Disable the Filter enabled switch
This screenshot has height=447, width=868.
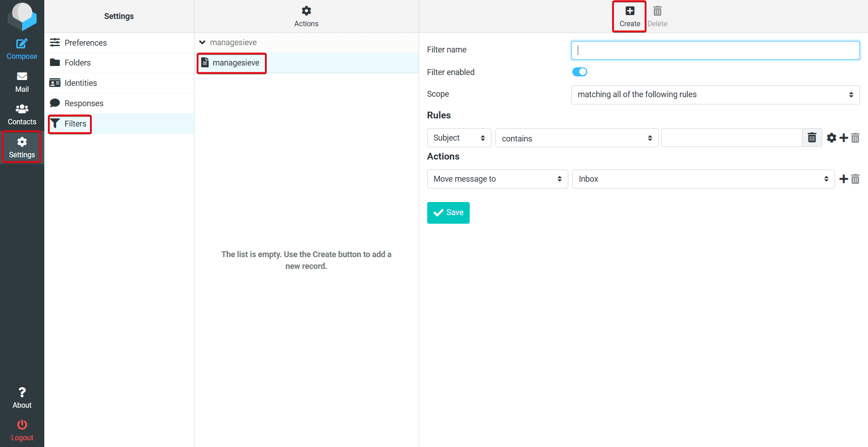pos(580,71)
